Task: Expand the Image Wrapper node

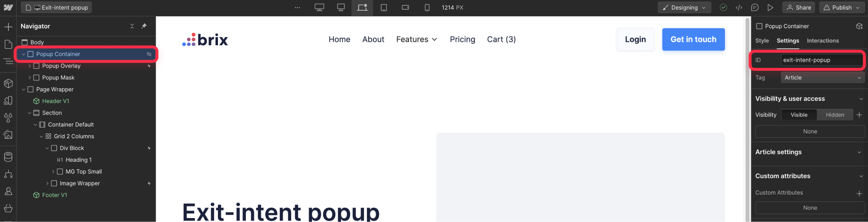Action: [x=47, y=183]
